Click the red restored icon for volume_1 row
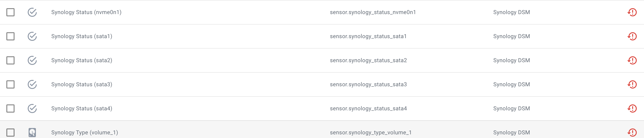Viewport: 644px width, 138px height. [632, 132]
